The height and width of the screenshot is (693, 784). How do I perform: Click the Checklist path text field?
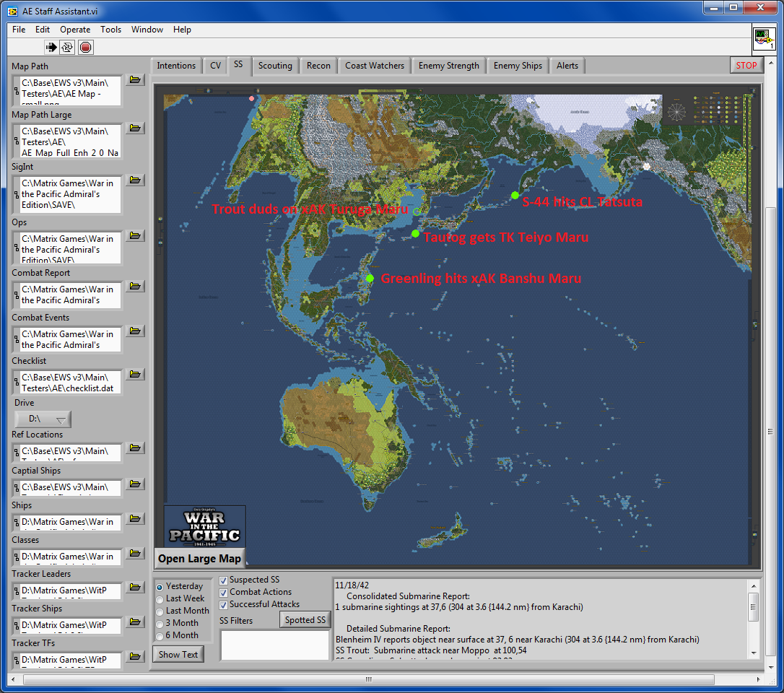click(x=71, y=383)
